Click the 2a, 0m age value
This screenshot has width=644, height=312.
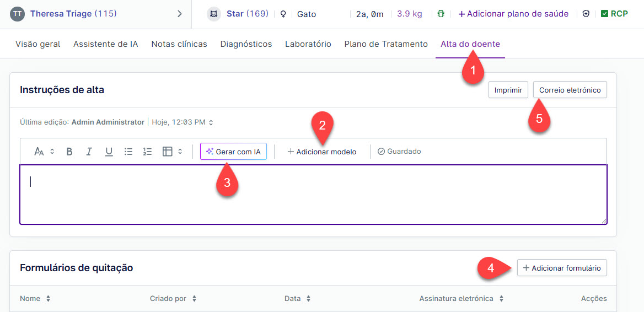(369, 14)
